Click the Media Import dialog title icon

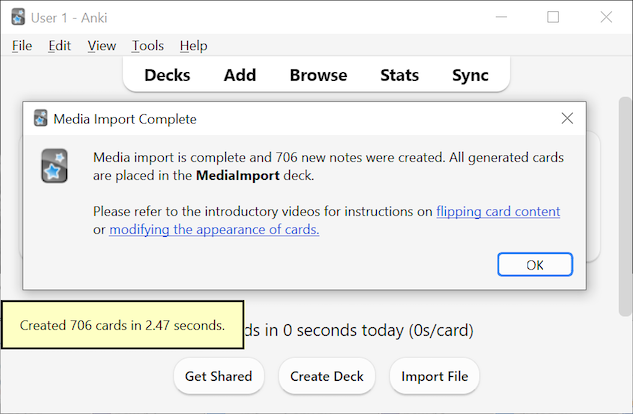[x=40, y=118]
